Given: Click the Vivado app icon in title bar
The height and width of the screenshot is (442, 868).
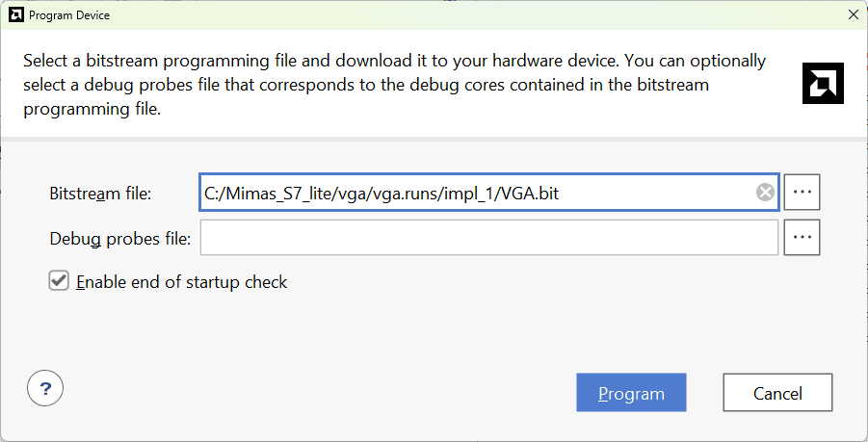Looking at the screenshot, I should point(14,14).
